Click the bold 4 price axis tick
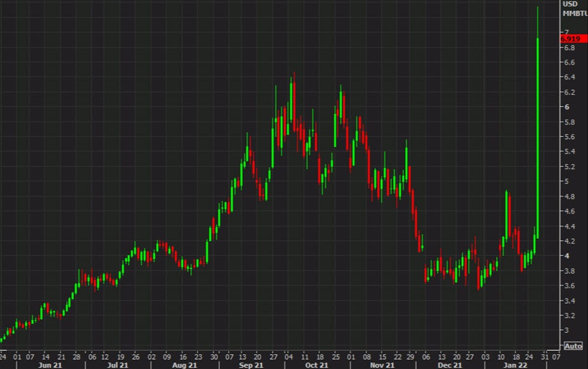 click(x=566, y=256)
